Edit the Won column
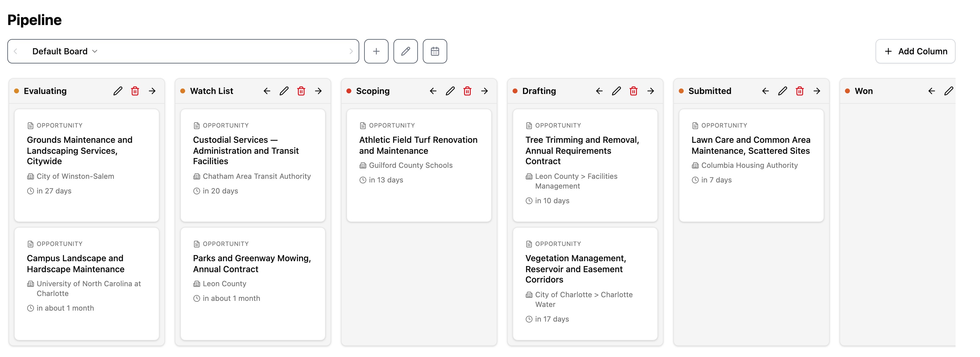Screen dimensions: 980x357 pos(949,91)
